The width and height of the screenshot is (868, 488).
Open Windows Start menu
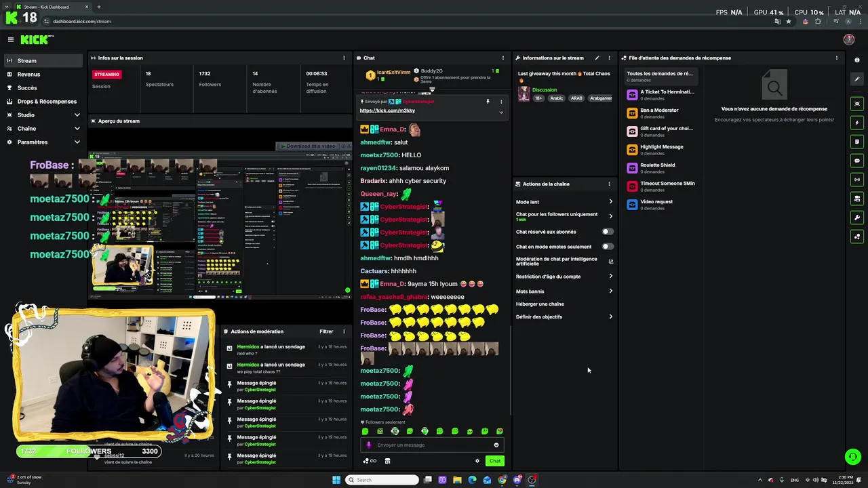336,480
